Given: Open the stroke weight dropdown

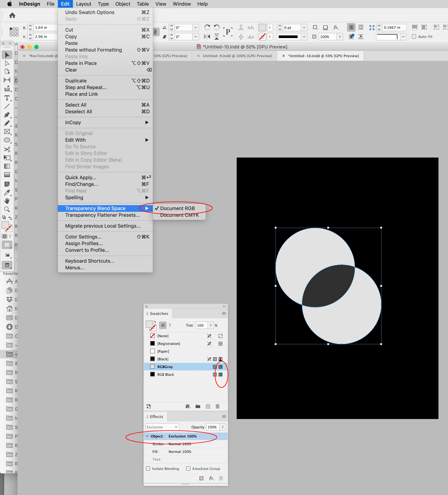Looking at the screenshot, I should click(304, 28).
